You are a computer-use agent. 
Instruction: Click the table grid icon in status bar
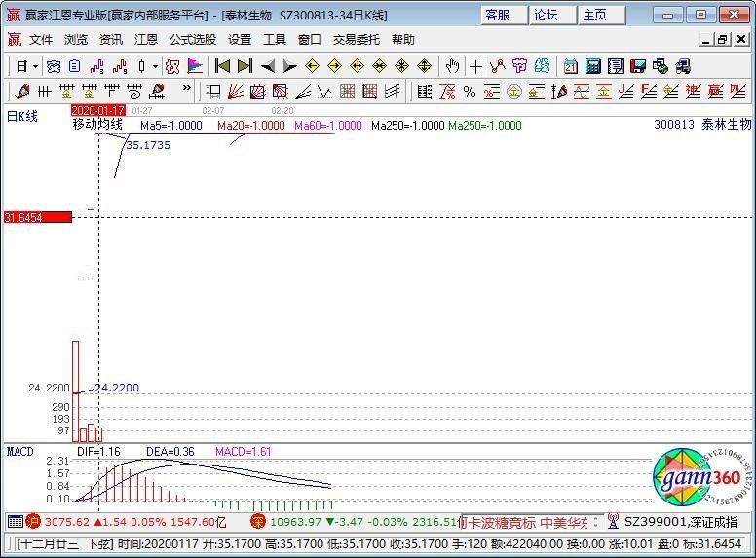click(15, 521)
